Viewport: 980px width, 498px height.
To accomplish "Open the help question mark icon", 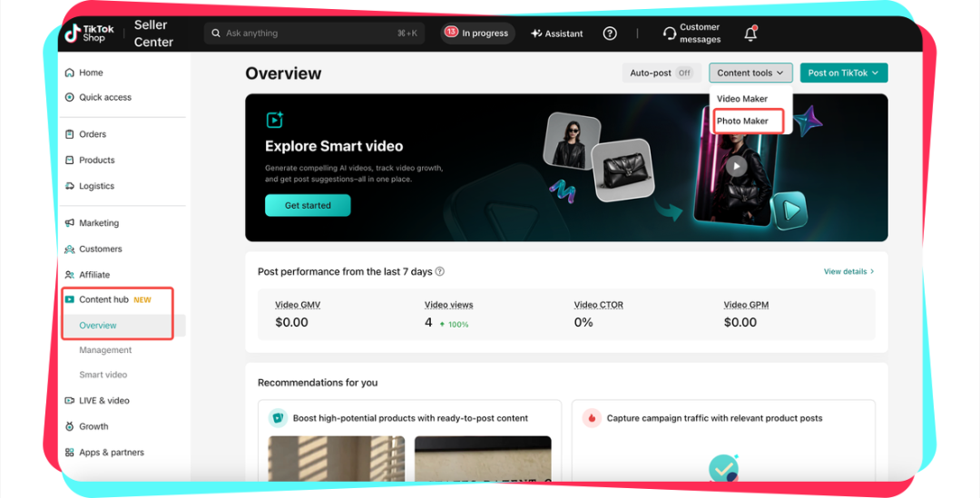I will tap(610, 34).
